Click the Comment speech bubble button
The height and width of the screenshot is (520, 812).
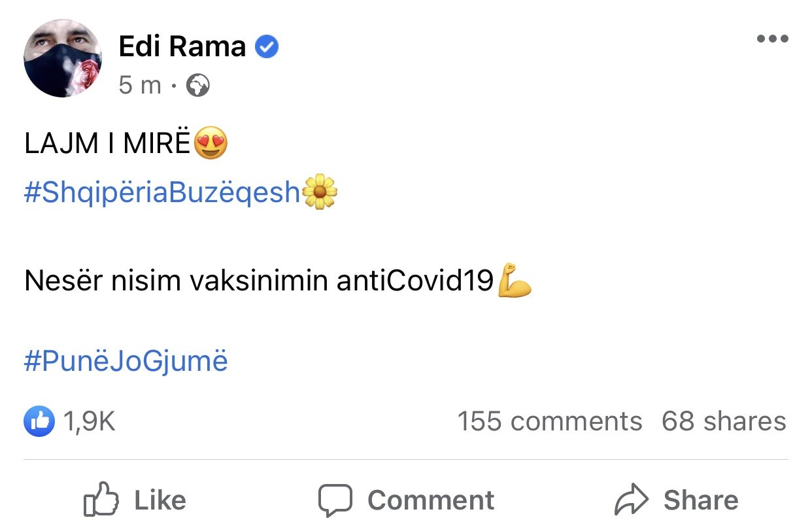(x=406, y=501)
